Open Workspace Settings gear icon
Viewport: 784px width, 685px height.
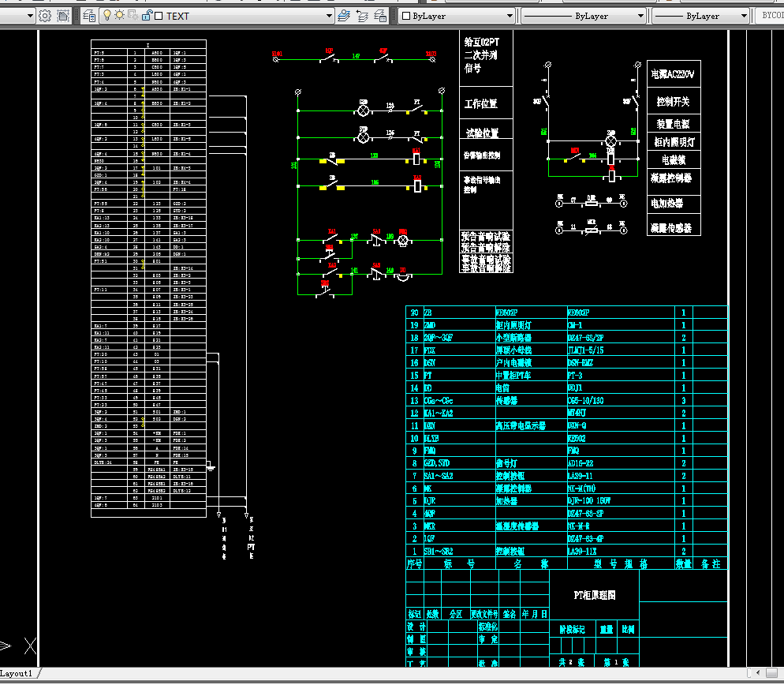coord(45,16)
